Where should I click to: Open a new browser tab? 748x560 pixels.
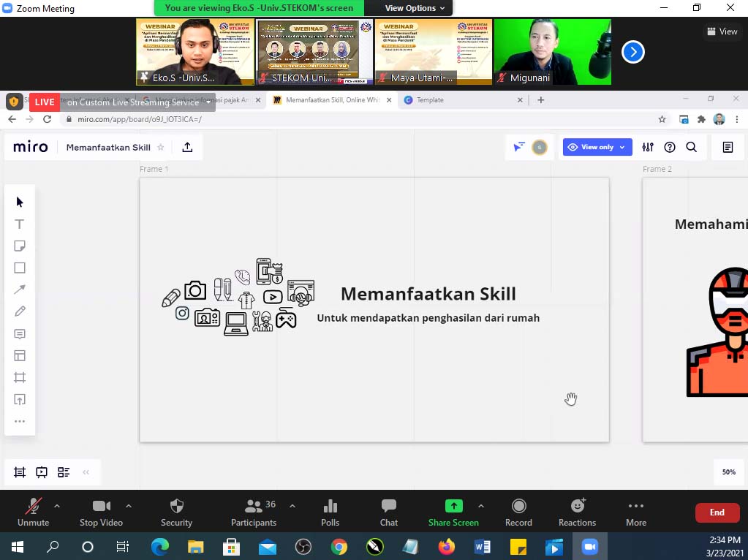tap(540, 100)
